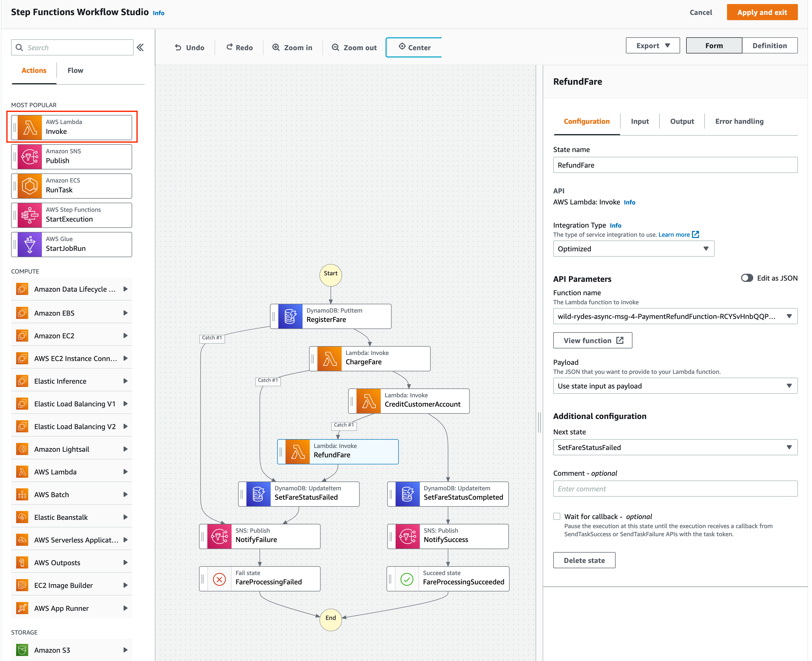
Task: Select the AWS Lambda Invoke action icon
Action: pos(30,127)
